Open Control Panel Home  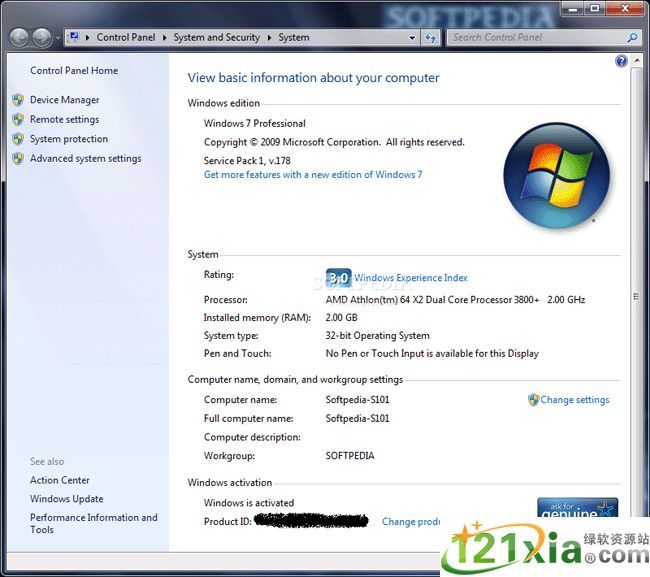click(74, 70)
